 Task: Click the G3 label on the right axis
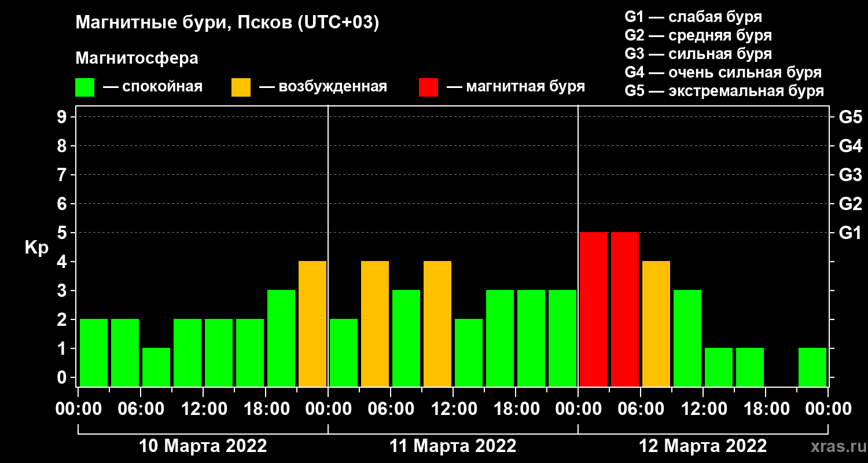850,175
